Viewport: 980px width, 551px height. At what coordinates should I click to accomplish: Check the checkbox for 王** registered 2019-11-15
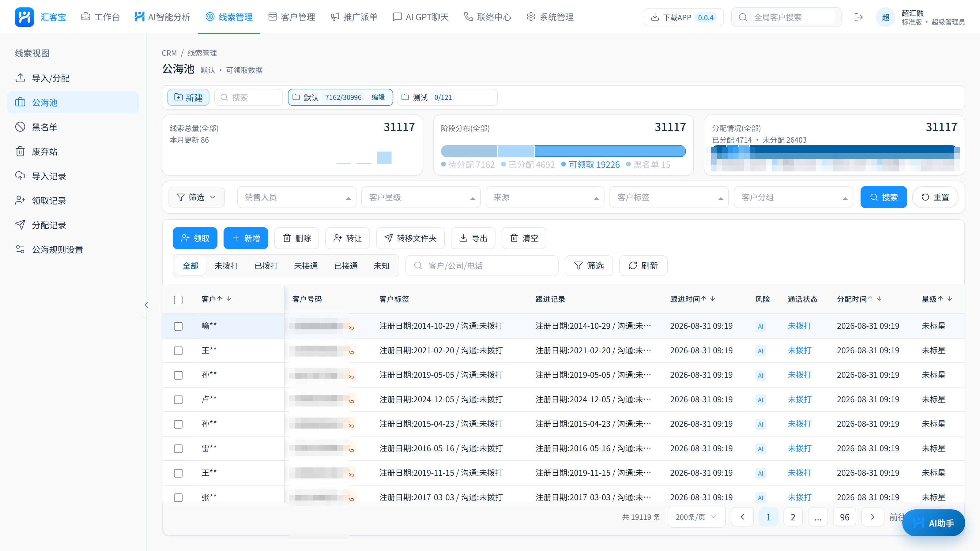[178, 473]
